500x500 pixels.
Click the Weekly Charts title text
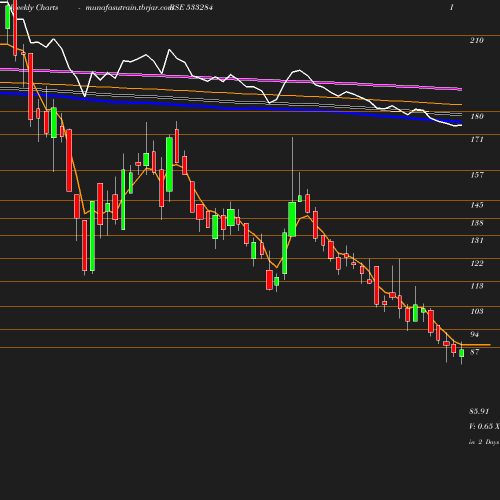coord(34,7)
